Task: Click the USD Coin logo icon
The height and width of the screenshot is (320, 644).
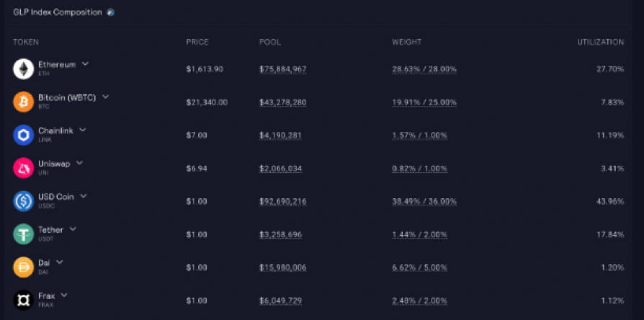Action: pos(23,201)
